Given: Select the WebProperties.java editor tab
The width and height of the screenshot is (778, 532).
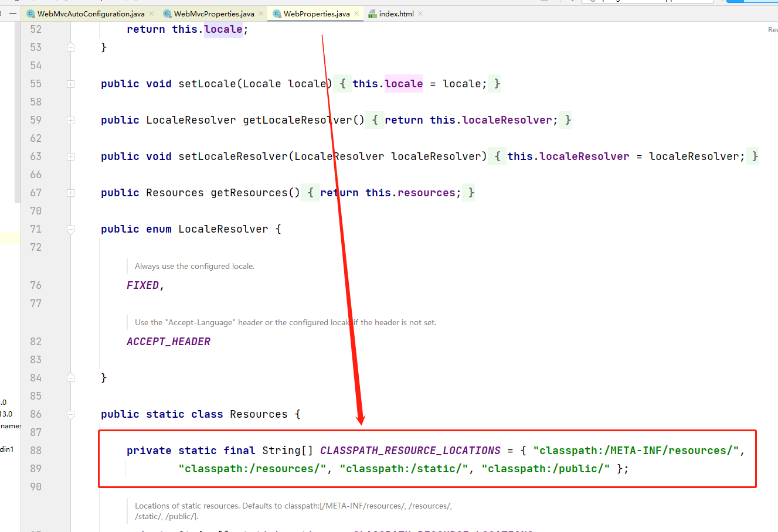Looking at the screenshot, I should [x=317, y=13].
